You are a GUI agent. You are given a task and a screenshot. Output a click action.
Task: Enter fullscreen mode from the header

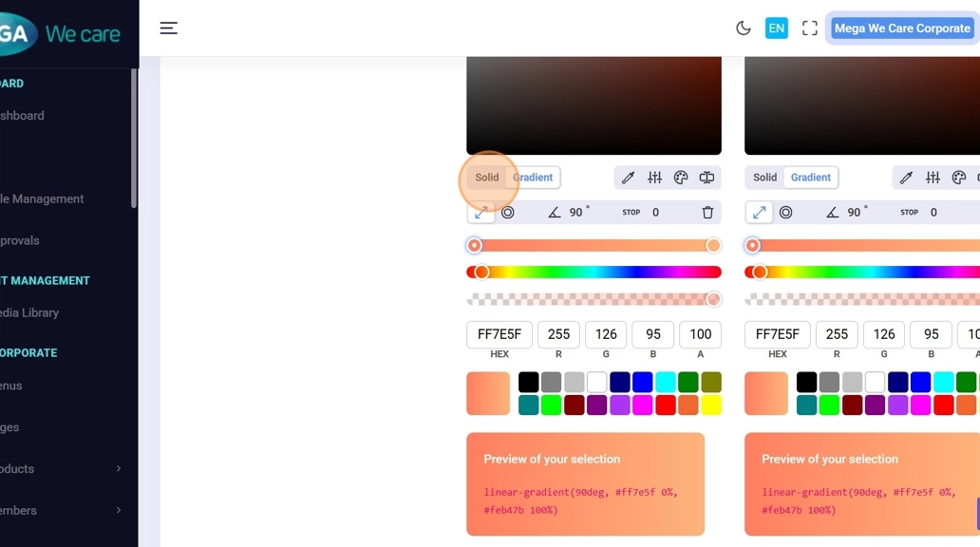pyautogui.click(x=810, y=28)
